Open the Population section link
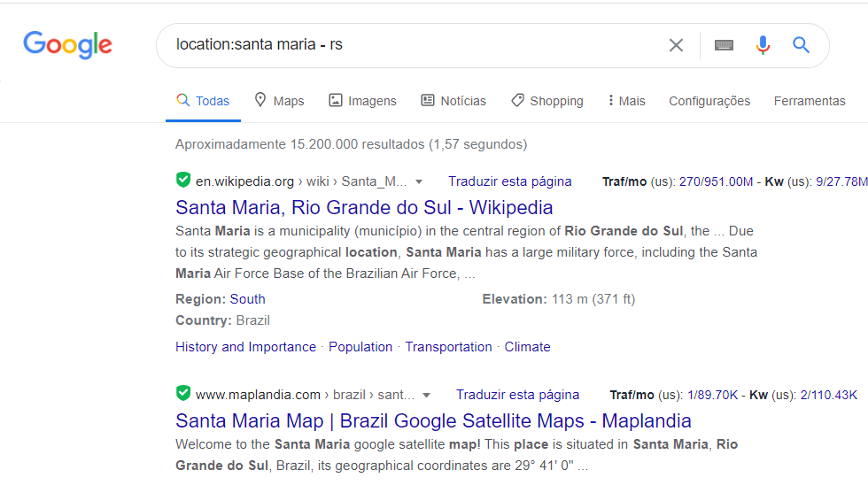Viewport: 868px width, 493px height. tap(360, 347)
